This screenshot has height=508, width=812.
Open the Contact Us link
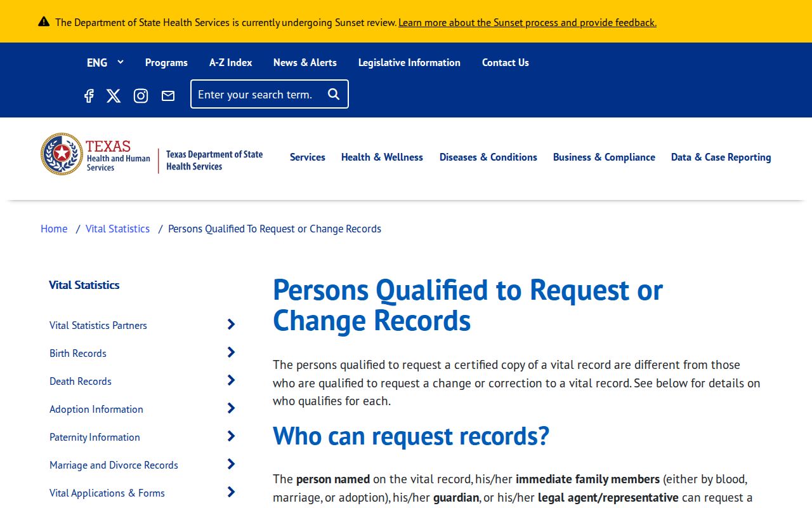pyautogui.click(x=506, y=62)
